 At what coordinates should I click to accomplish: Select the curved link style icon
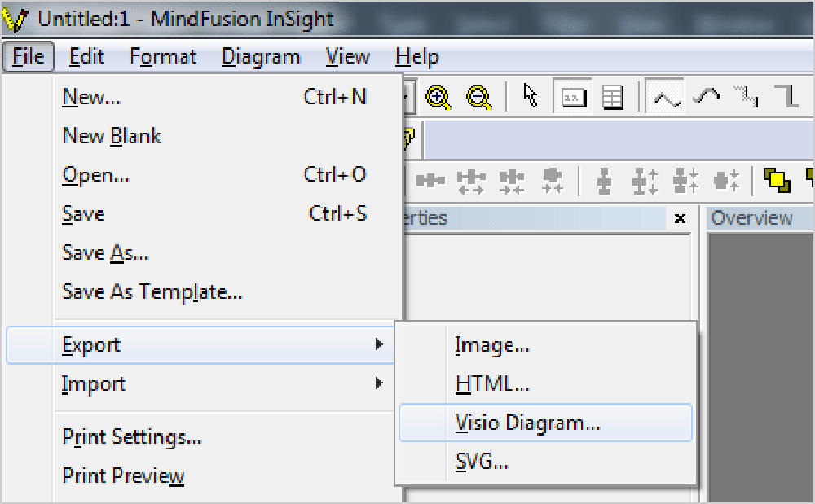pyautogui.click(x=705, y=96)
